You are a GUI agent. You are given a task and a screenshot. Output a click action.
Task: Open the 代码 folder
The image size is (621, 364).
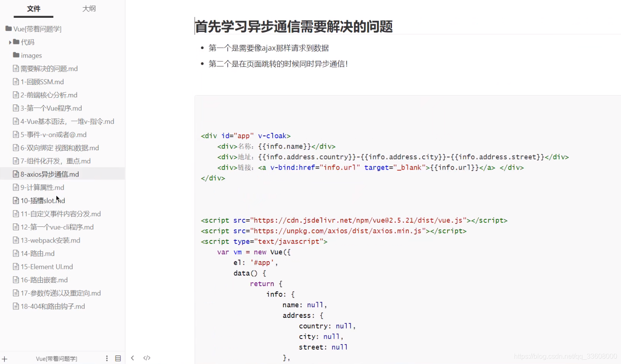tap(28, 42)
